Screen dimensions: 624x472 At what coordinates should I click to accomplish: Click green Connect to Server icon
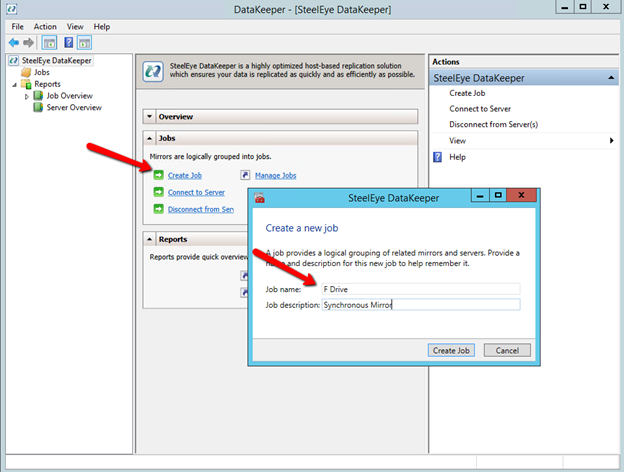tap(159, 192)
